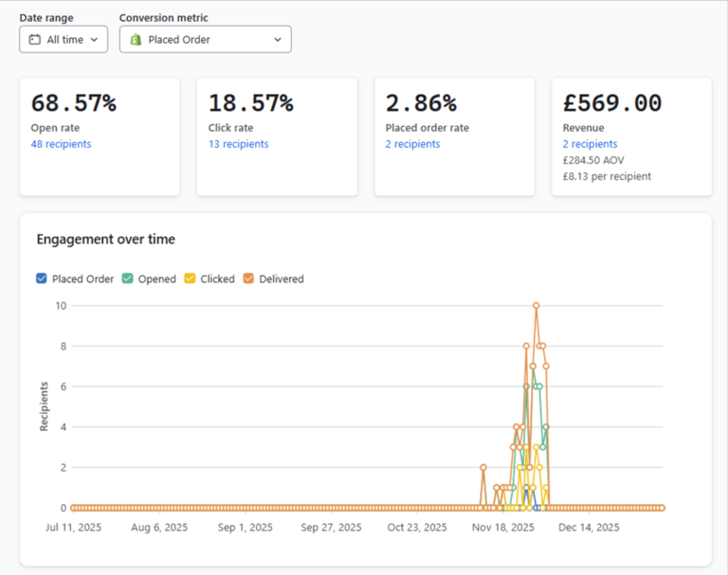Click the Engagement over time heading

tap(105, 239)
